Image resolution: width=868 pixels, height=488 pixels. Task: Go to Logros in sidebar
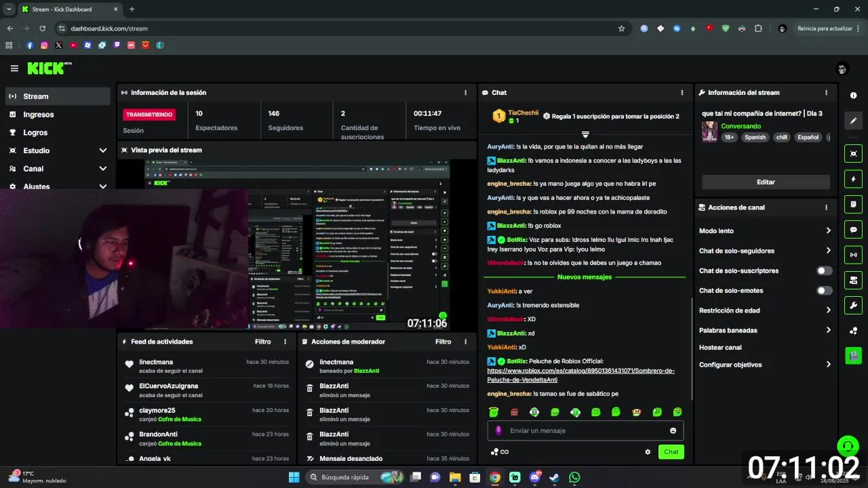click(58, 133)
